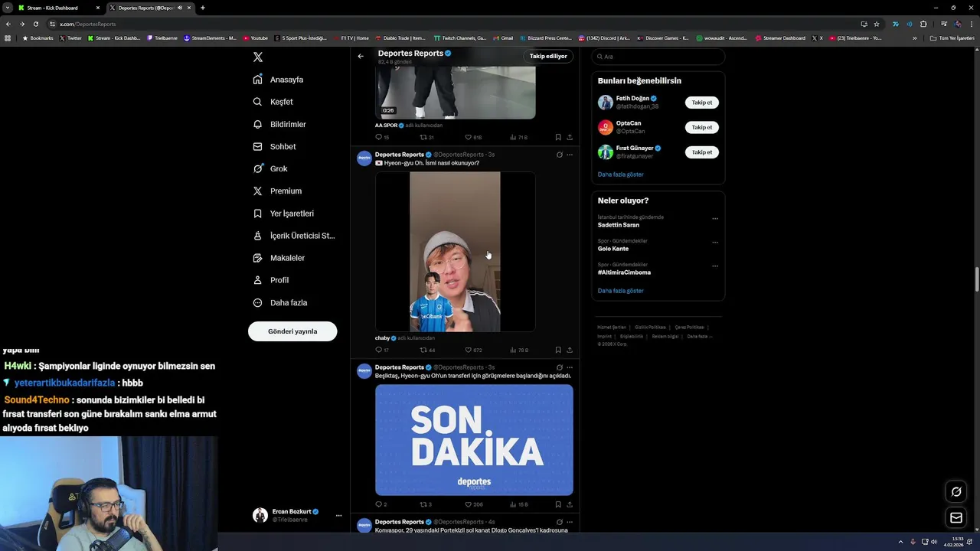This screenshot has width=980, height=551.
Task: Expand Daha fazla menu in sidebar
Action: click(x=280, y=302)
